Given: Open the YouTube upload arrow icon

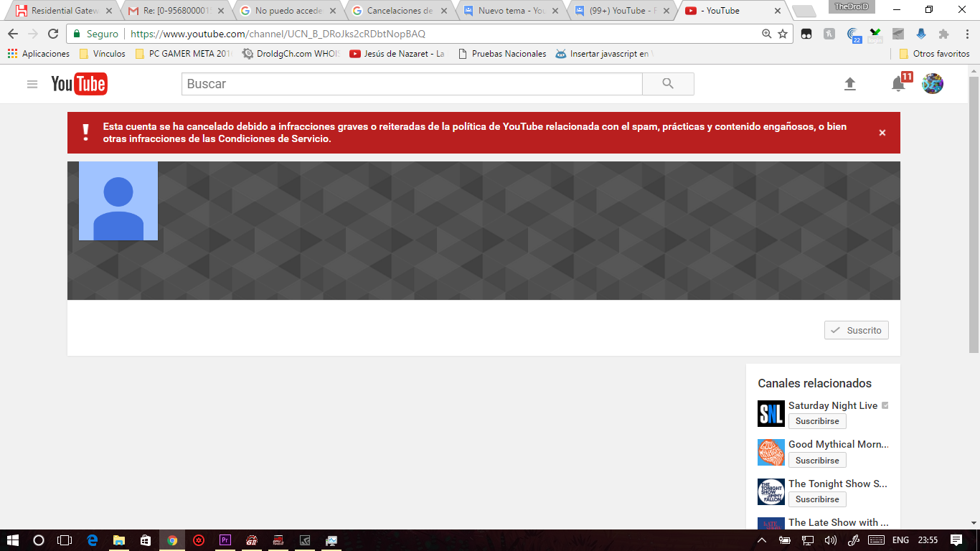Looking at the screenshot, I should click(849, 84).
